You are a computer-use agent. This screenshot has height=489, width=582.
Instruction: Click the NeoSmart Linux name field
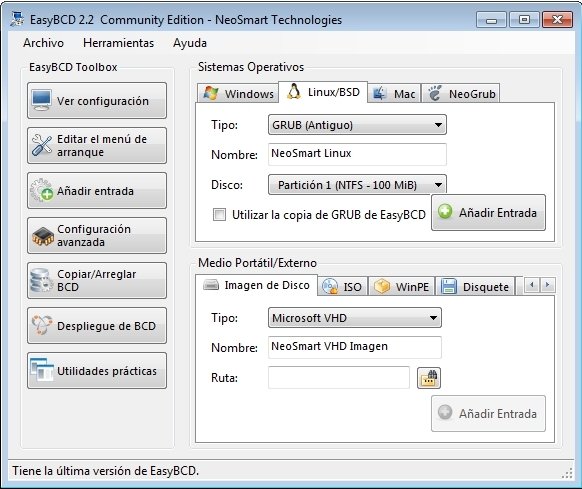357,154
